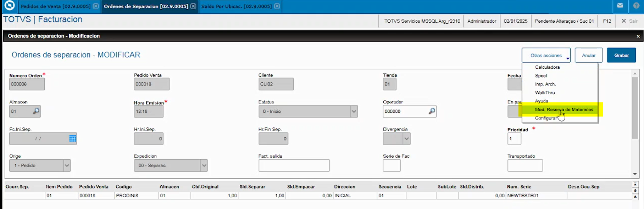
Task: Close the Saldo Por Ubicac. tab
Action: [277, 6]
